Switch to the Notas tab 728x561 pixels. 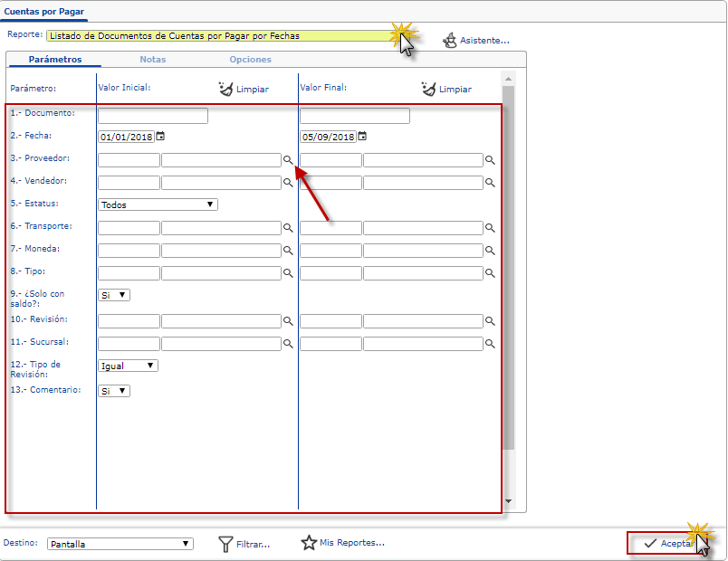[x=152, y=60]
